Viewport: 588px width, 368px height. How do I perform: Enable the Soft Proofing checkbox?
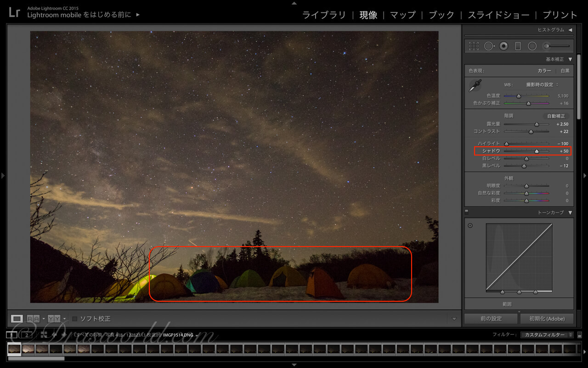point(75,318)
